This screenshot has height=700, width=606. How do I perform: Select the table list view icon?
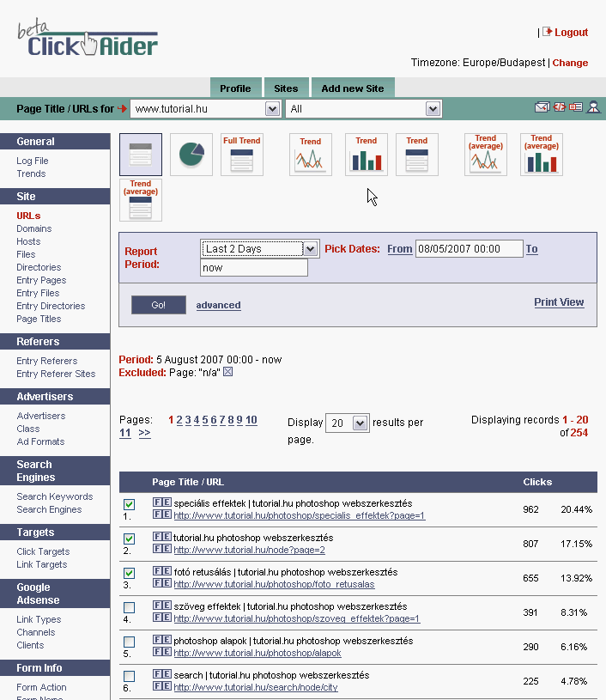[x=140, y=155]
